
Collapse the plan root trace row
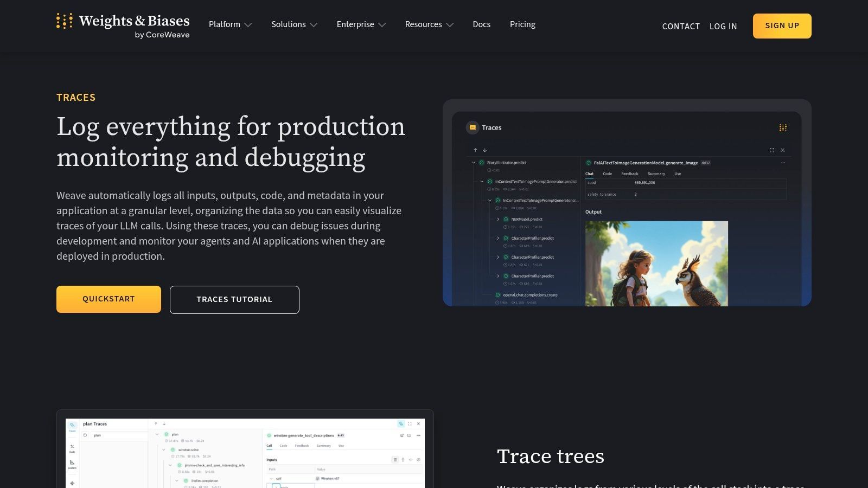[x=158, y=434]
